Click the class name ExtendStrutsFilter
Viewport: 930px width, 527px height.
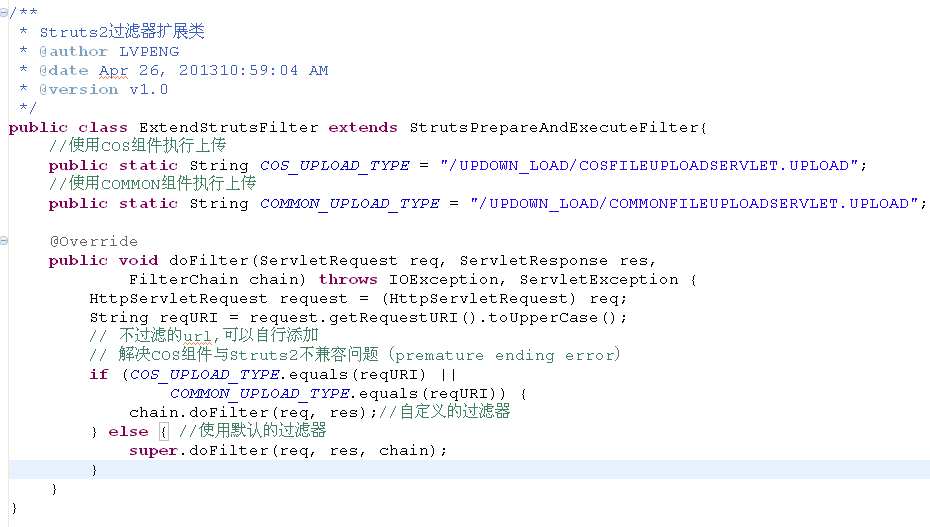(228, 127)
